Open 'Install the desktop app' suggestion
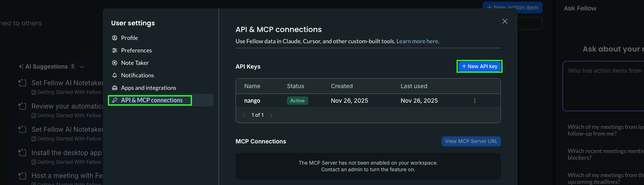644x185 pixels. 67,153
